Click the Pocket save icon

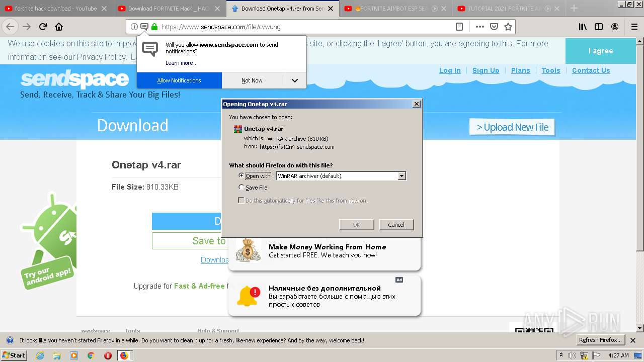[x=494, y=27]
